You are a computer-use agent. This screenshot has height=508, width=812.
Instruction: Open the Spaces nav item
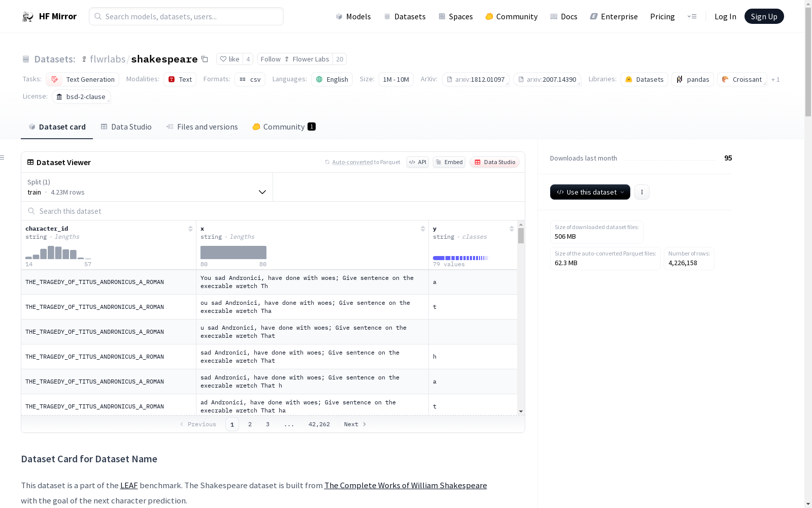456,16
